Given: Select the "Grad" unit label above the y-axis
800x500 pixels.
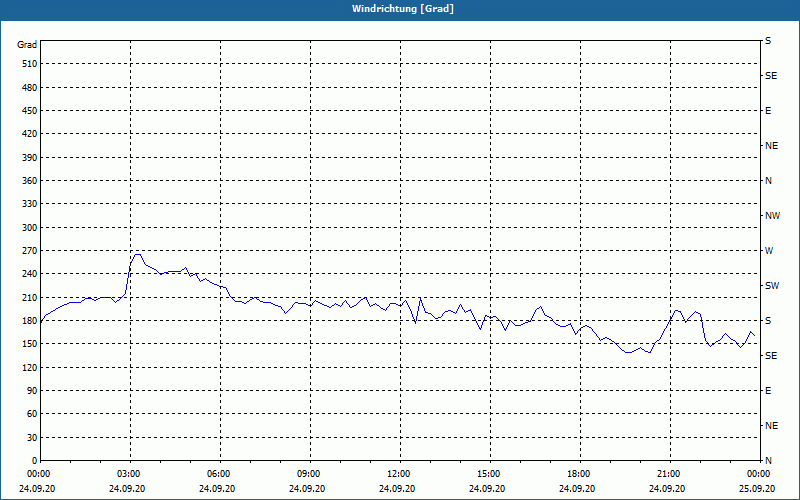Looking at the screenshot, I should click(x=27, y=45).
